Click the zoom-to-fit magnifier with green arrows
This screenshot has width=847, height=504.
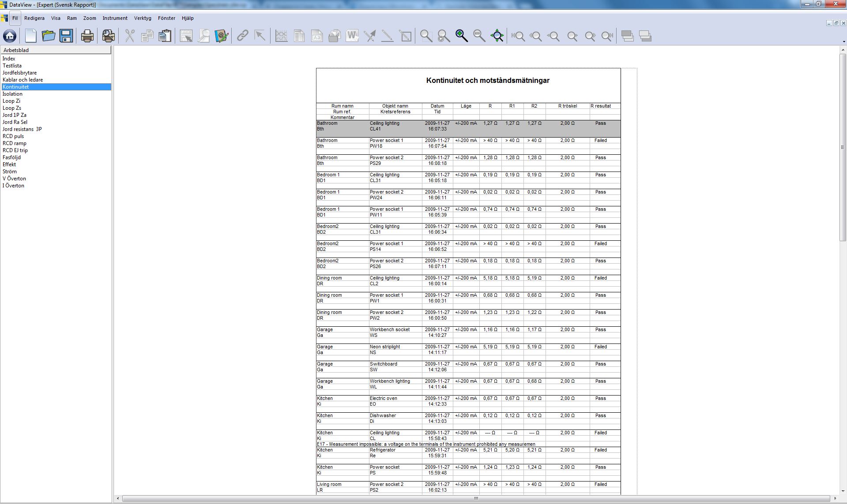click(497, 36)
